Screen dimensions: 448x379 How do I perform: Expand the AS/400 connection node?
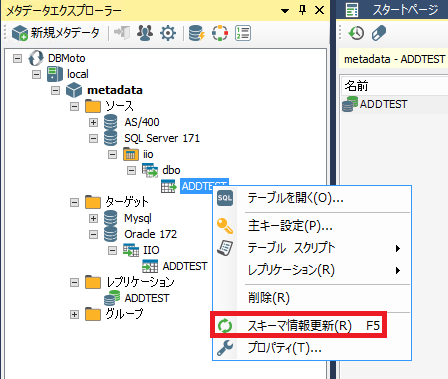click(94, 122)
